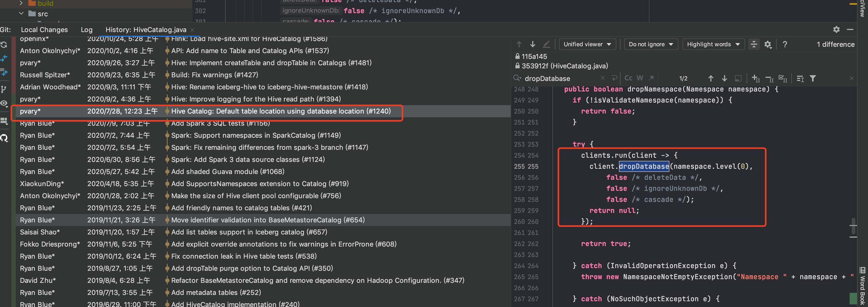Jump to the next difference

tap(533, 44)
